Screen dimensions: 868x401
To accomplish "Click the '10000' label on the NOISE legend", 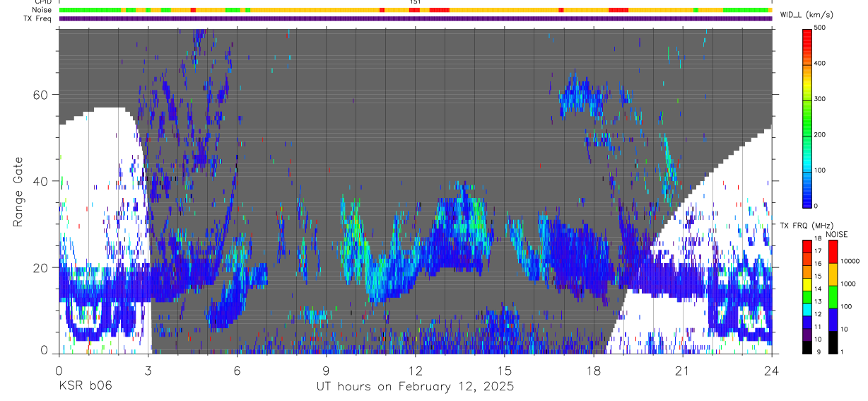I will [x=851, y=261].
